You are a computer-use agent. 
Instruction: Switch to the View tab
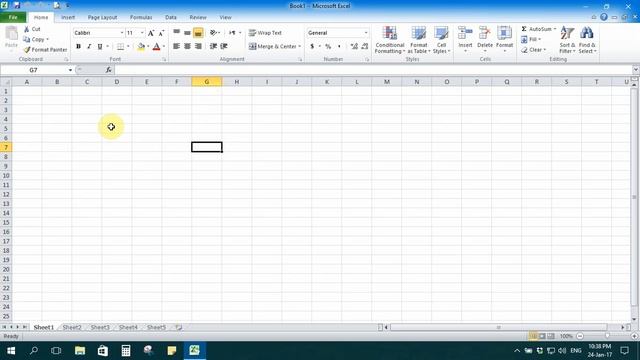[x=225, y=18]
